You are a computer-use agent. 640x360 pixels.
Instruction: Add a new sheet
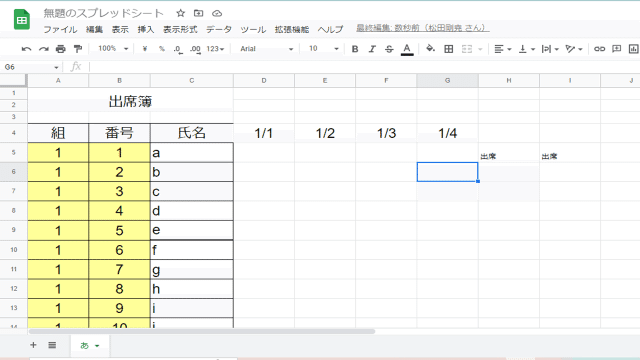pos(33,345)
